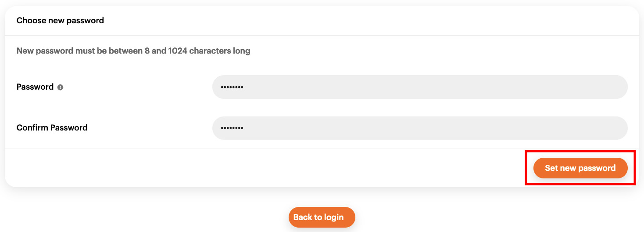Focus the Password input field
This screenshot has width=644, height=232.
pyautogui.click(x=419, y=87)
